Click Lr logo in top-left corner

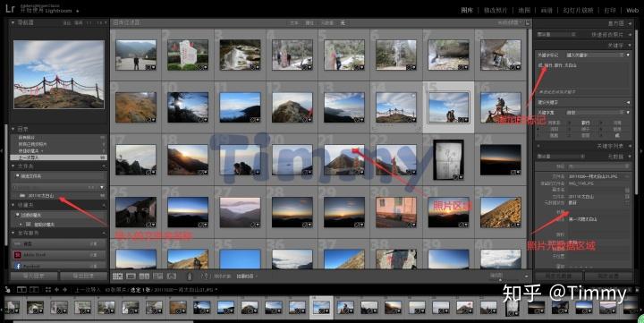tap(10, 9)
